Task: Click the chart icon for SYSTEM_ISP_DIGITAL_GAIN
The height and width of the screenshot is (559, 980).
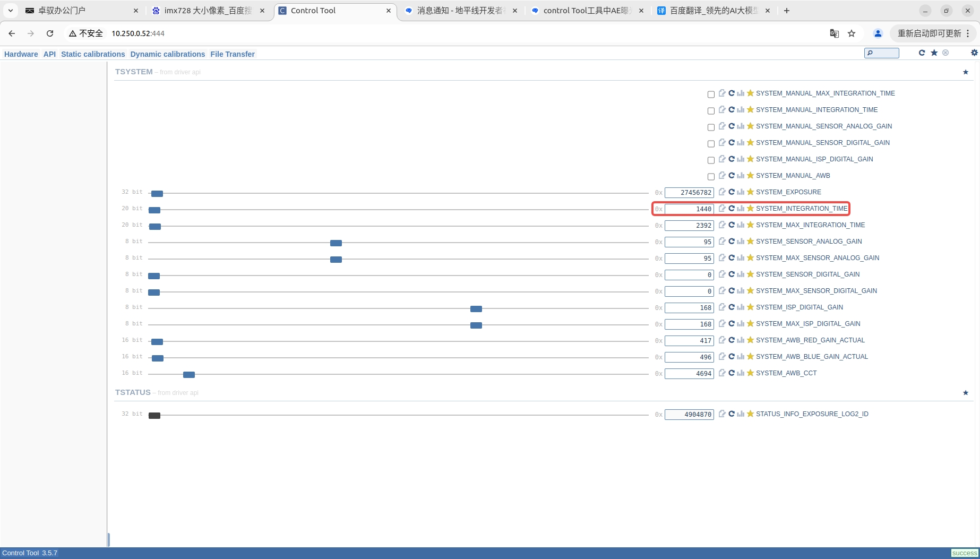Action: coord(741,307)
